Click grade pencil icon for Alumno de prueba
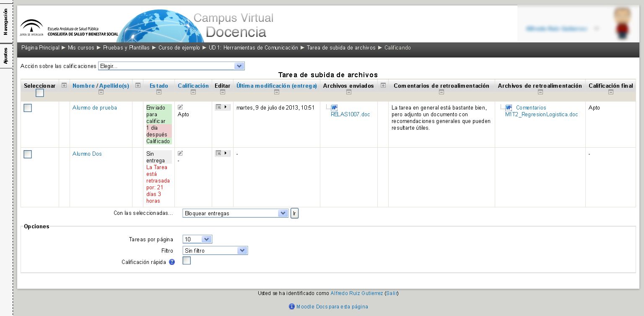This screenshot has width=644, height=316. [180, 107]
